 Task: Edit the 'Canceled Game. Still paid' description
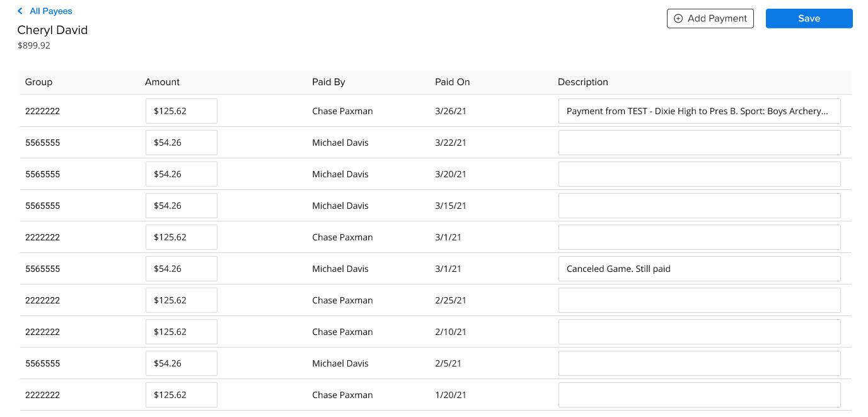[700, 269]
